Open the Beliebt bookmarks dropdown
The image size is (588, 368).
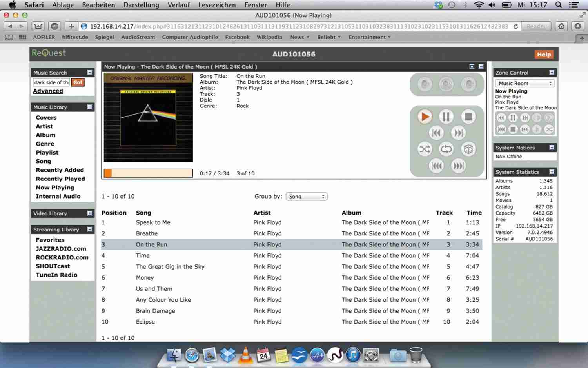click(x=329, y=37)
